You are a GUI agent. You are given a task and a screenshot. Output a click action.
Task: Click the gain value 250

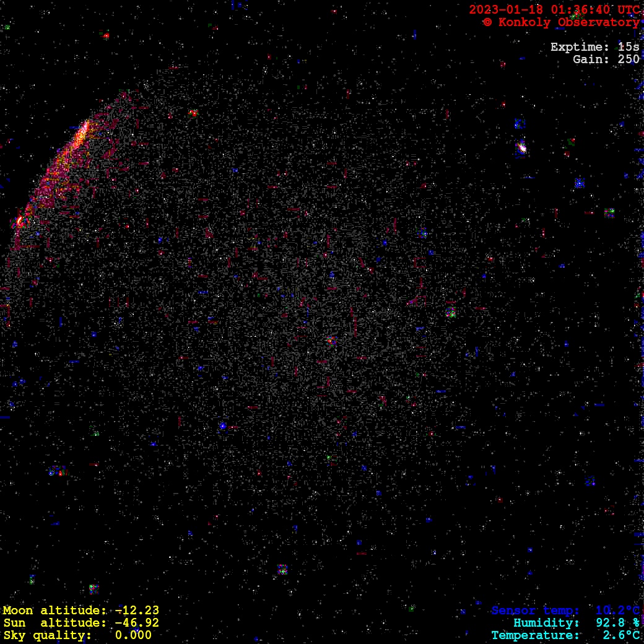coord(629,59)
